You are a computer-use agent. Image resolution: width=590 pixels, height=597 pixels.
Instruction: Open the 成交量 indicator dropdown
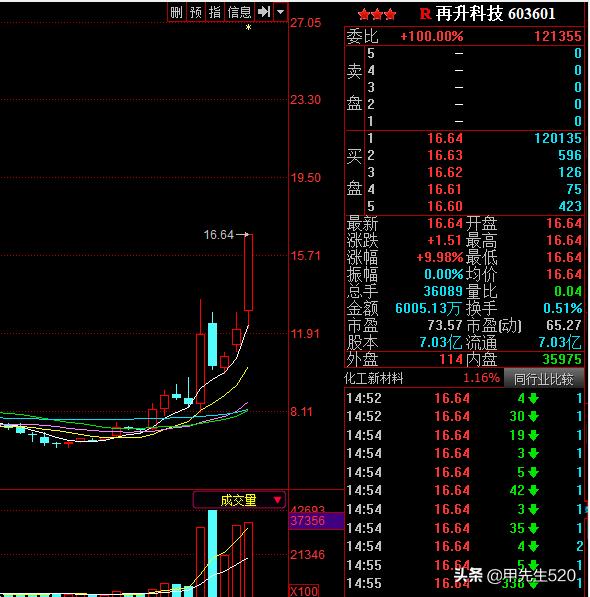pos(239,500)
